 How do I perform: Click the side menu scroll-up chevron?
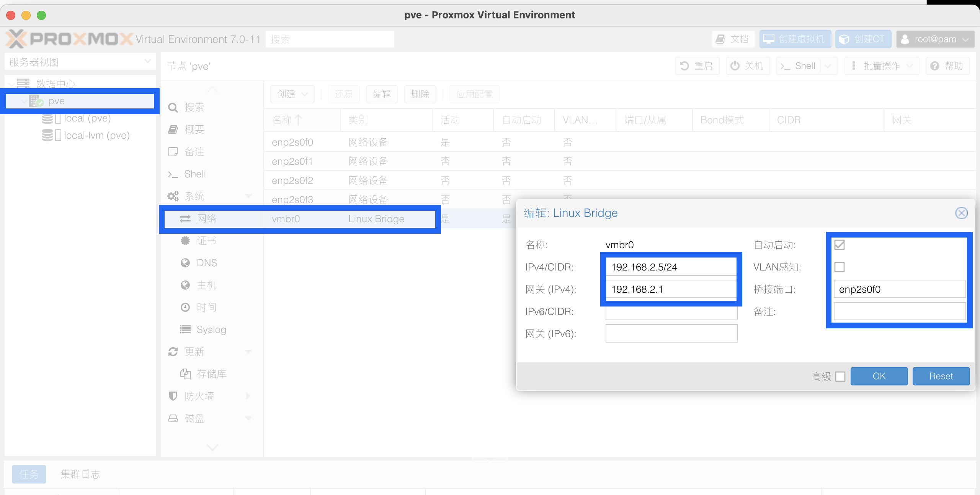(x=212, y=90)
